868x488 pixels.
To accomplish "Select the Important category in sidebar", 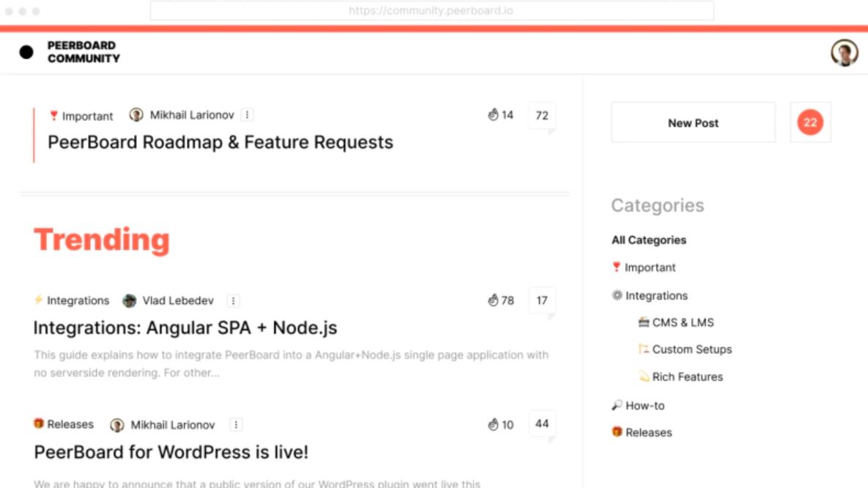I will (650, 267).
